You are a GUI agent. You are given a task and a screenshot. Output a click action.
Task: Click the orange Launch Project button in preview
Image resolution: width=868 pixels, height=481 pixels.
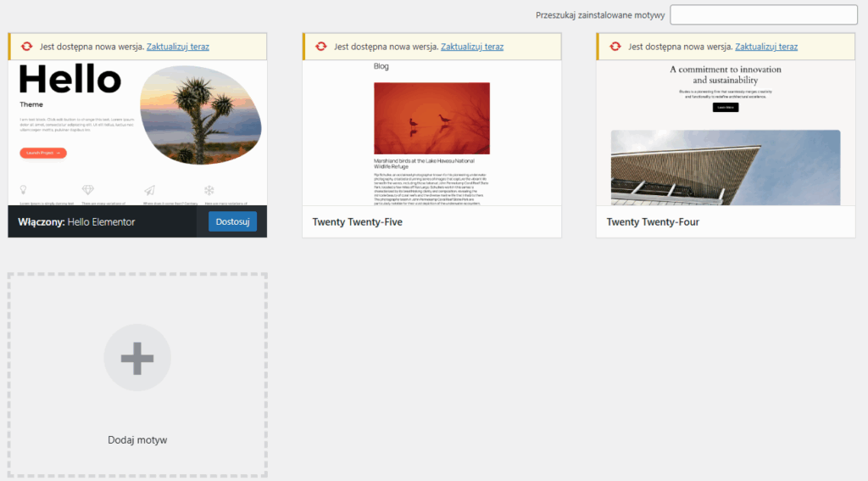pos(42,153)
